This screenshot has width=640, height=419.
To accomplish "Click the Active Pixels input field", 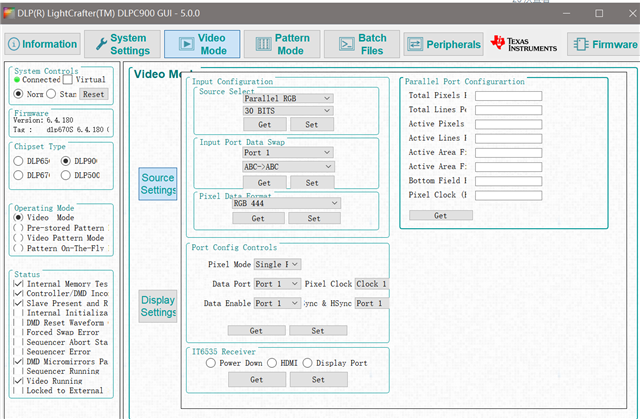I will click(509, 124).
